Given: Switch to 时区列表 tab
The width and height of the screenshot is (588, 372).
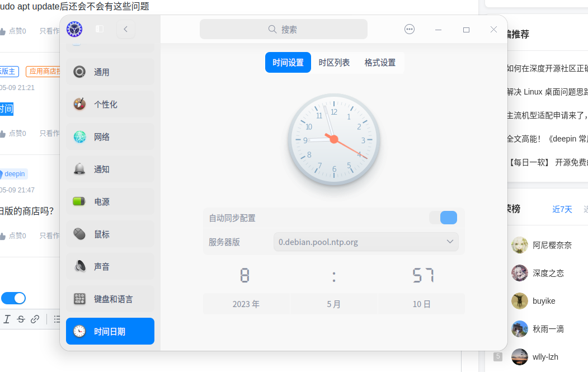Looking at the screenshot, I should click(334, 62).
